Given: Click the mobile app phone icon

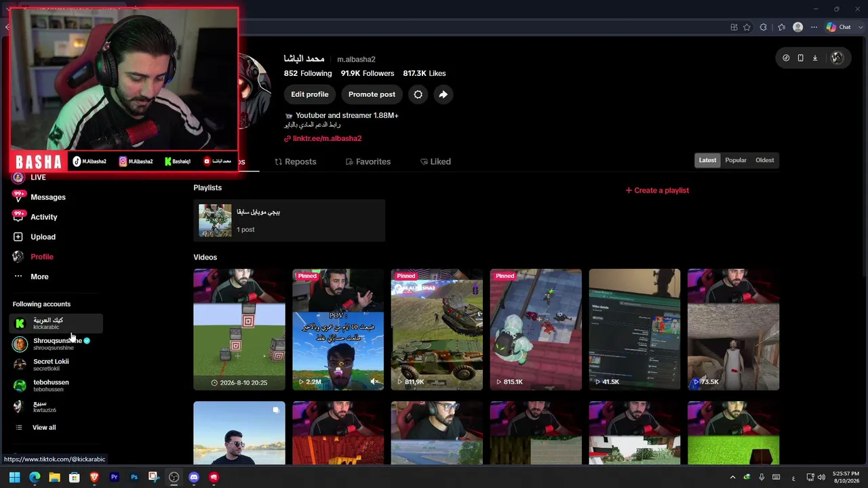Looking at the screenshot, I should pos(800,58).
